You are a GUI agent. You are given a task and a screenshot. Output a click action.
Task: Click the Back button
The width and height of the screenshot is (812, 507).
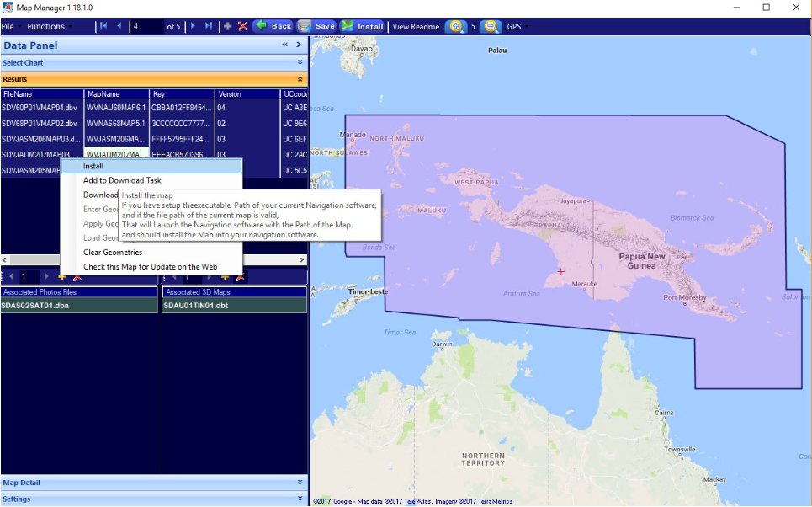(273, 26)
